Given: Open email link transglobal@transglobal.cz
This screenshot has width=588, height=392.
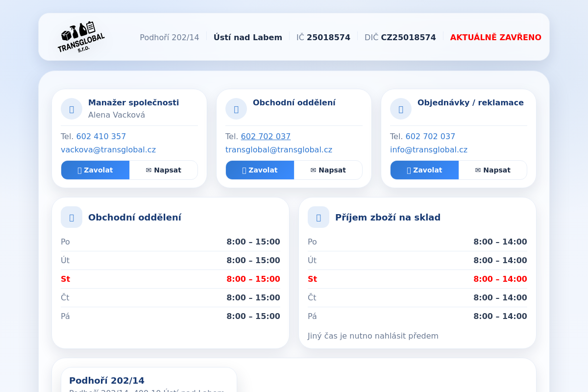Looking at the screenshot, I should point(279,150).
